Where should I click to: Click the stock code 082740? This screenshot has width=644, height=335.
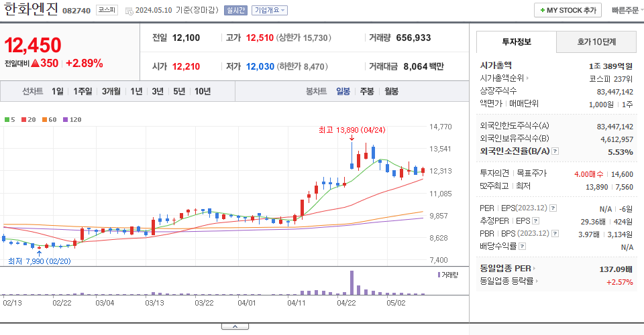(x=76, y=11)
